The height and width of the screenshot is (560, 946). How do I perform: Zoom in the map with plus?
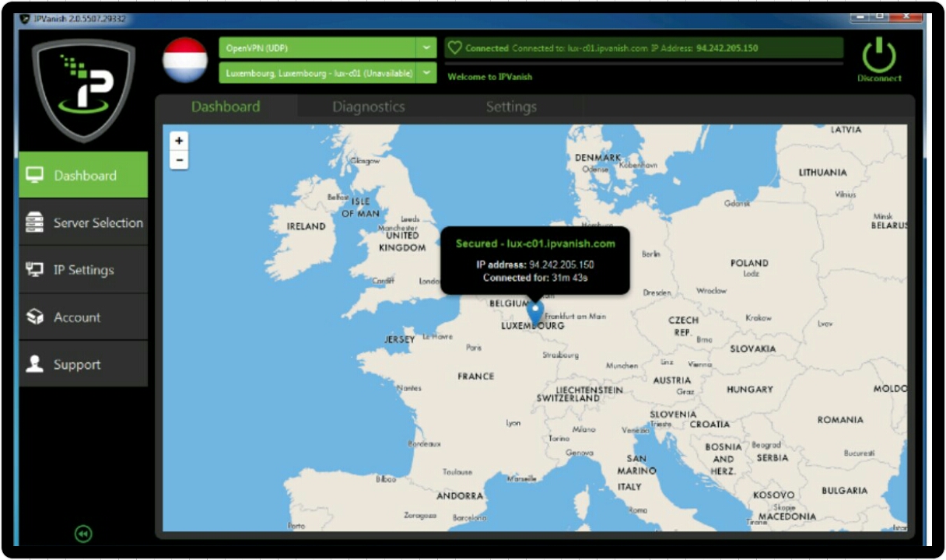179,141
